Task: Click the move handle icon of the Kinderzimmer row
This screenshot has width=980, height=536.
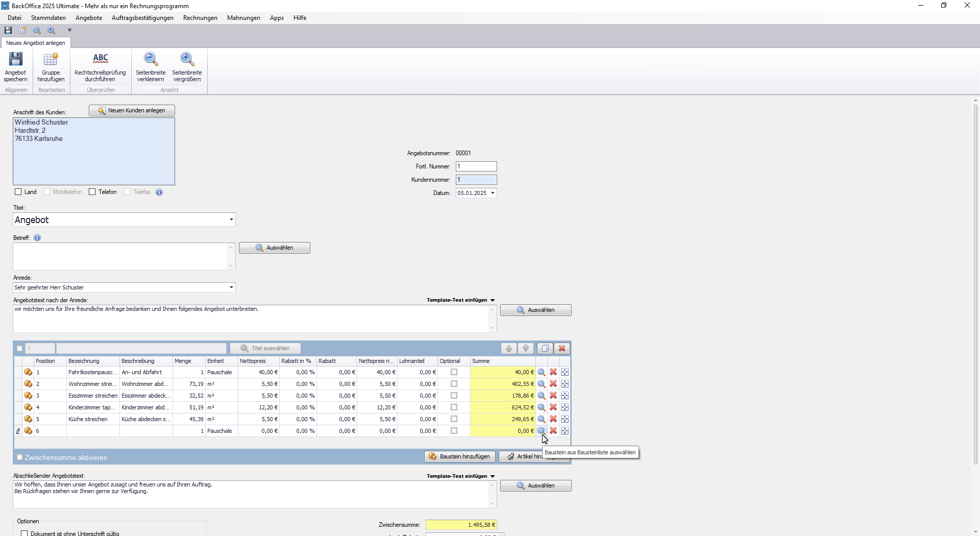Action: click(565, 407)
